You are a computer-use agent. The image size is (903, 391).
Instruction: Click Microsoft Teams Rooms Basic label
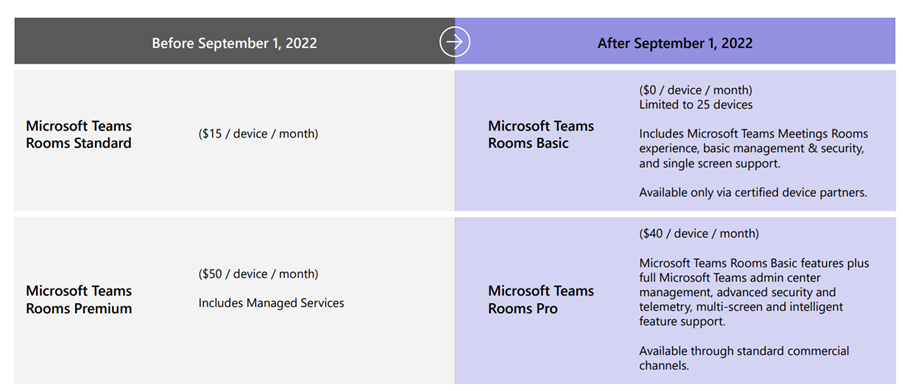541,134
